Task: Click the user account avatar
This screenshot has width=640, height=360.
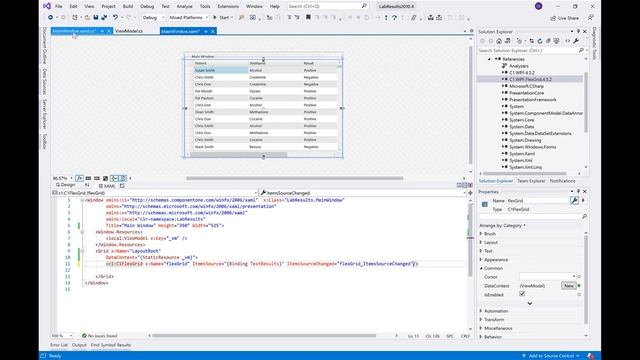Action: tap(539, 6)
